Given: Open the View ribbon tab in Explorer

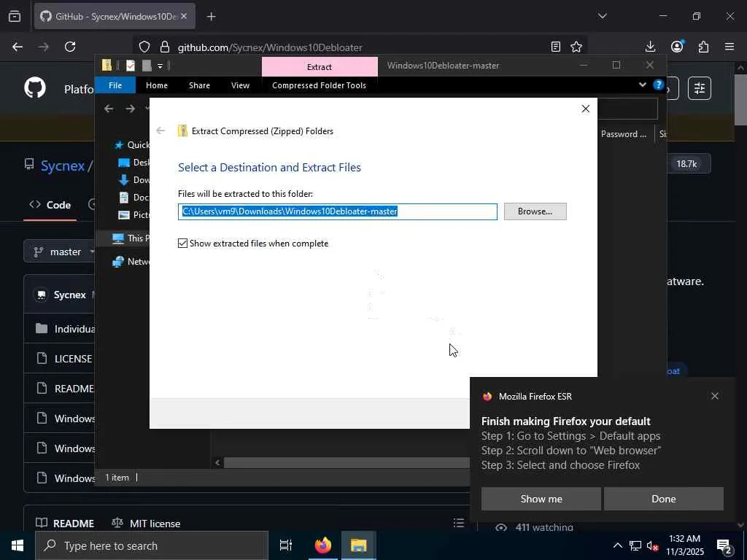Looking at the screenshot, I should tap(240, 85).
